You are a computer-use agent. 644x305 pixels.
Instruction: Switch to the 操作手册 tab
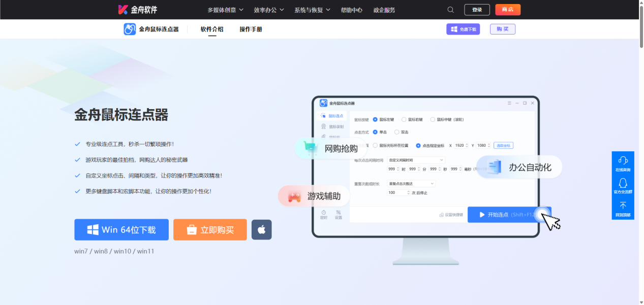pos(250,29)
